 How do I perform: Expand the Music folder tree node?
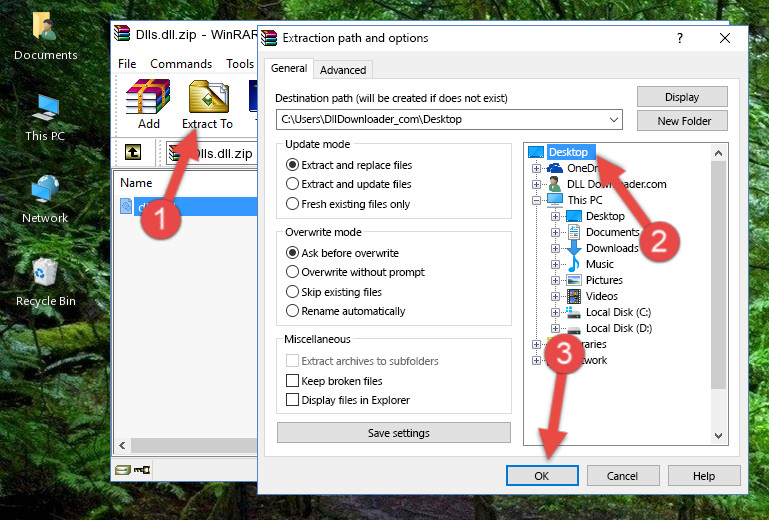tap(555, 264)
